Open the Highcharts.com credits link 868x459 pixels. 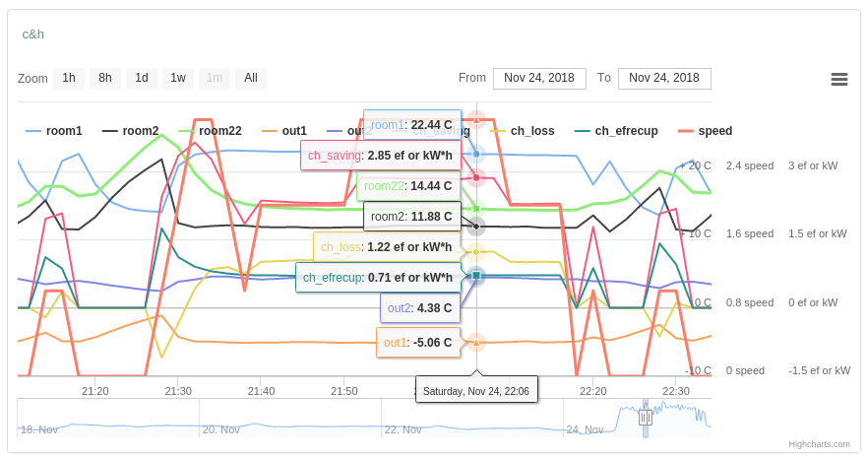coord(818,444)
